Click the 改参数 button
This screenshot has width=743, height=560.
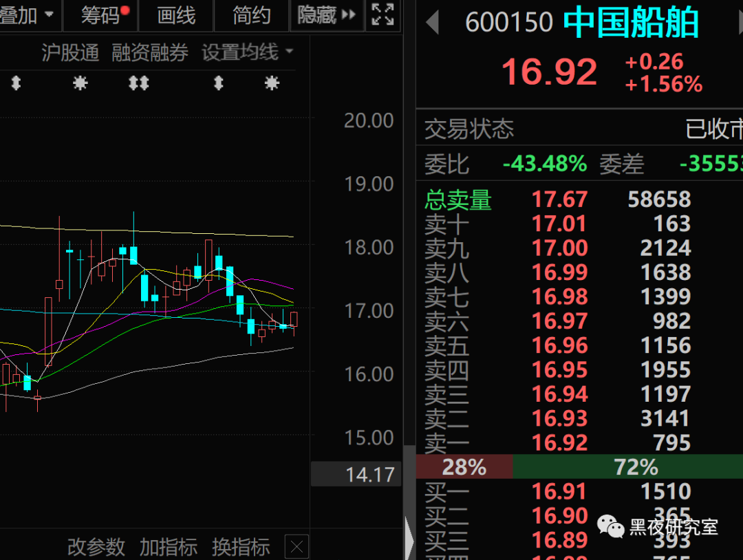tap(96, 547)
